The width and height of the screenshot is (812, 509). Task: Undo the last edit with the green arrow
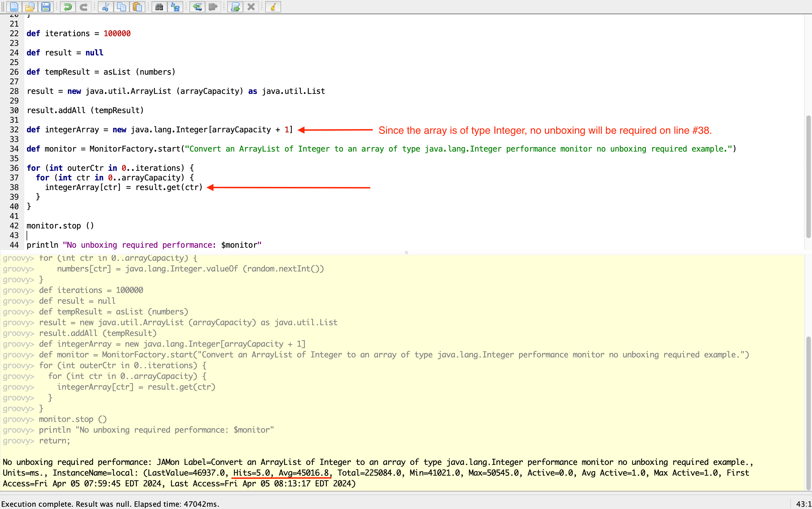click(68, 7)
